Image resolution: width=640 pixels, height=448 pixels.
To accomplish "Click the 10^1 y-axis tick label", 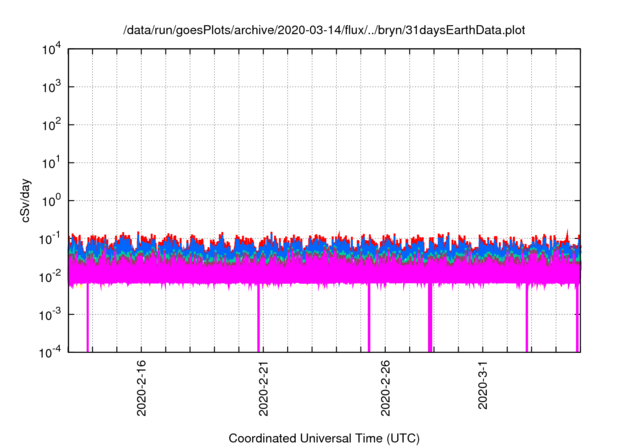I will 51,163.
